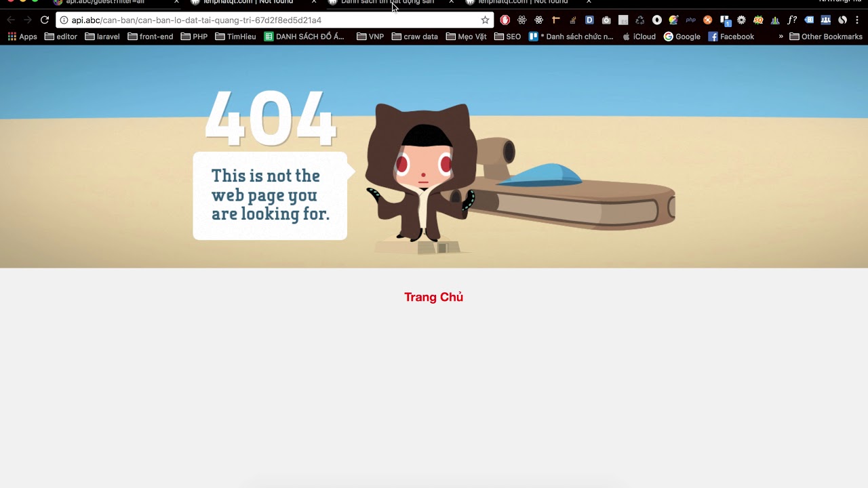Open the SEO bookmarks folder

tap(508, 37)
